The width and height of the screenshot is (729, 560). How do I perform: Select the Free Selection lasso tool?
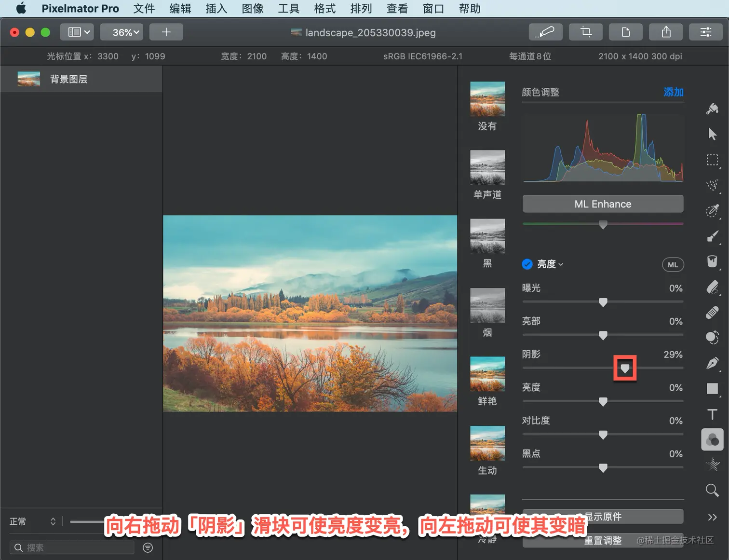(712, 185)
